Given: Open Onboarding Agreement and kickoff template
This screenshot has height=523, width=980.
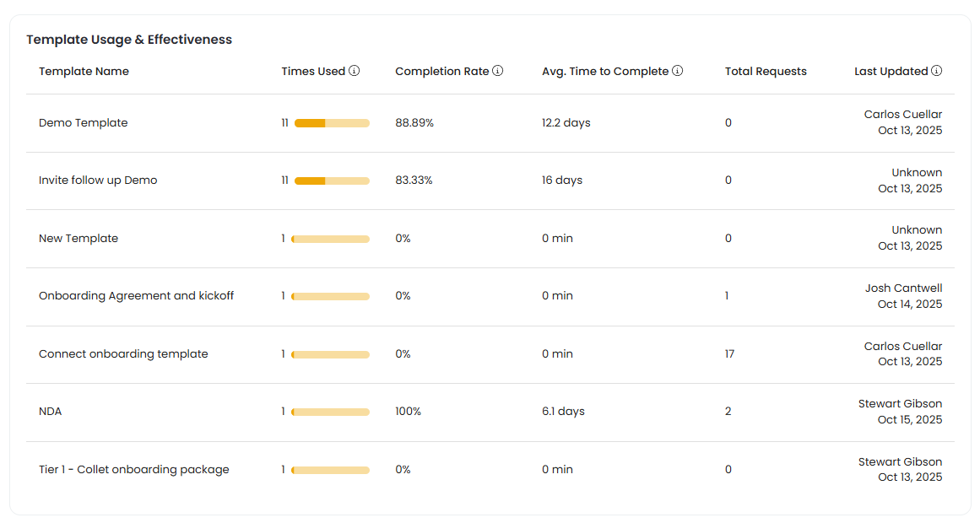Looking at the screenshot, I should tap(136, 296).
